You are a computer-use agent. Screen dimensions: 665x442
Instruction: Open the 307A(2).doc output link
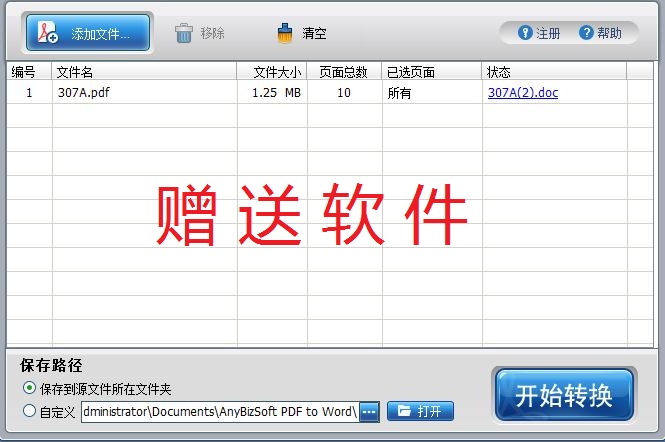point(523,92)
